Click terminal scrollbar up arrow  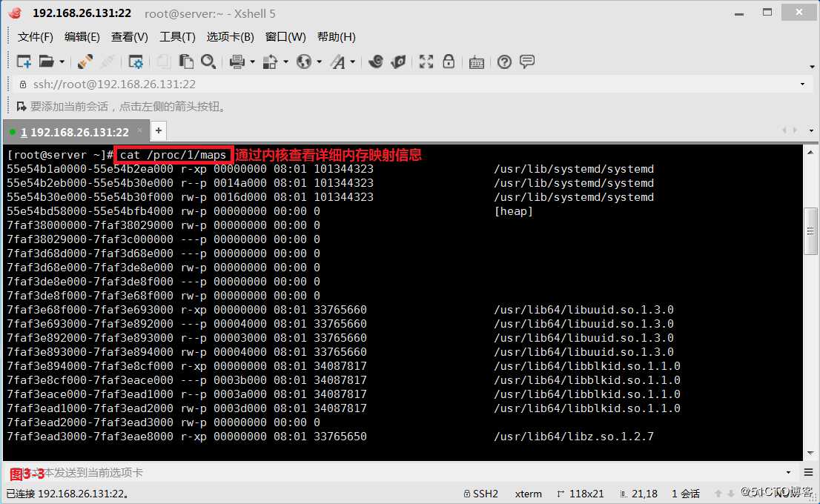click(810, 152)
